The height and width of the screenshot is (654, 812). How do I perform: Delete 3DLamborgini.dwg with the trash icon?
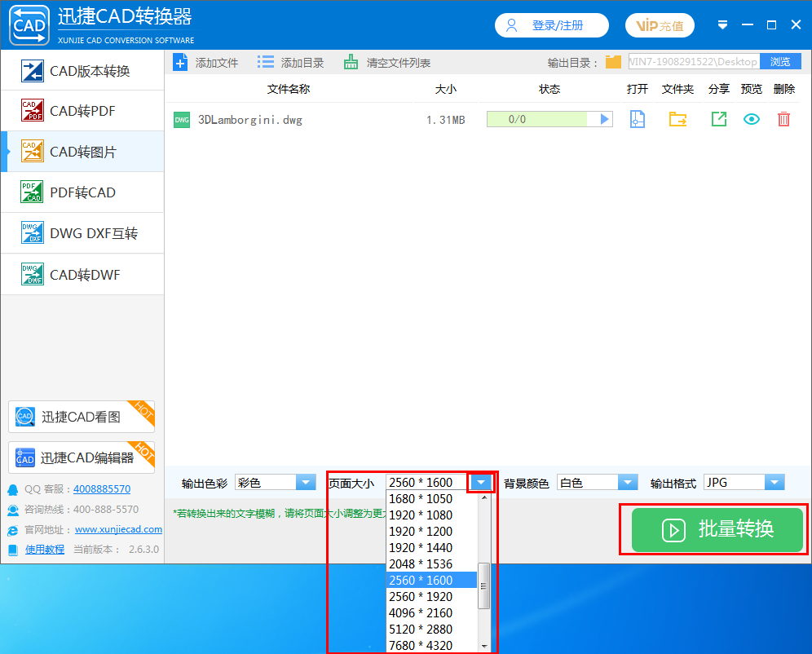[783, 120]
